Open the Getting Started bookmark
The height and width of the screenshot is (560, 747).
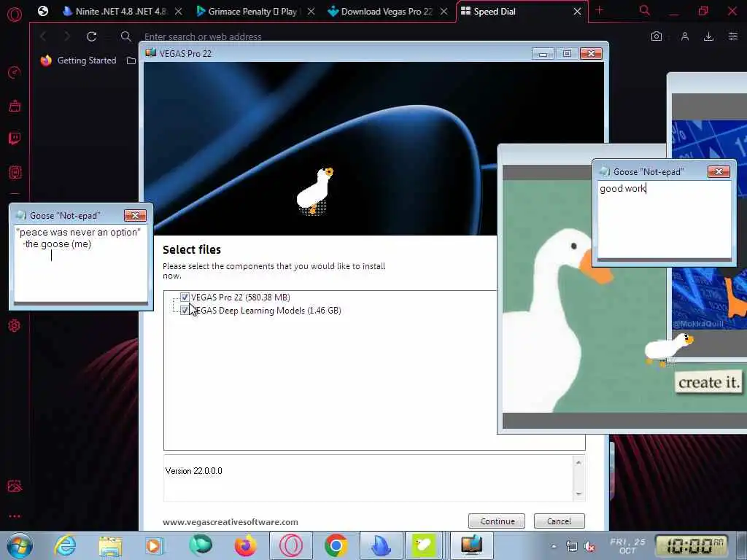click(78, 61)
